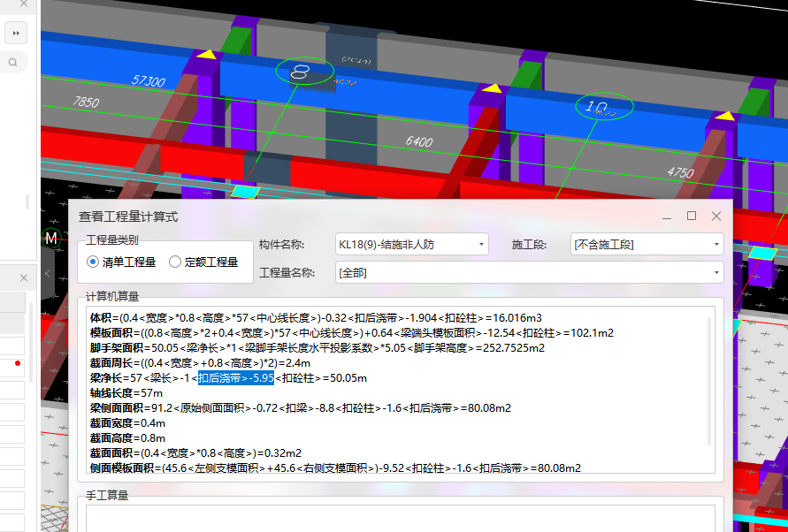The image size is (788, 532).
Task: Click the 模板面积 formula line
Action: [x=352, y=333]
